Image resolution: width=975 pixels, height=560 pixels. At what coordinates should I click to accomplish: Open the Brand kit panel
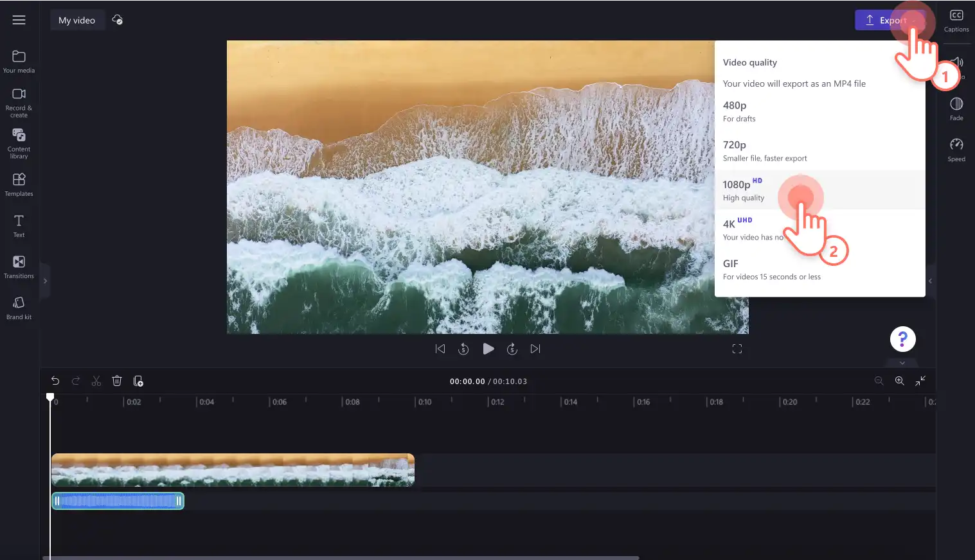(19, 308)
